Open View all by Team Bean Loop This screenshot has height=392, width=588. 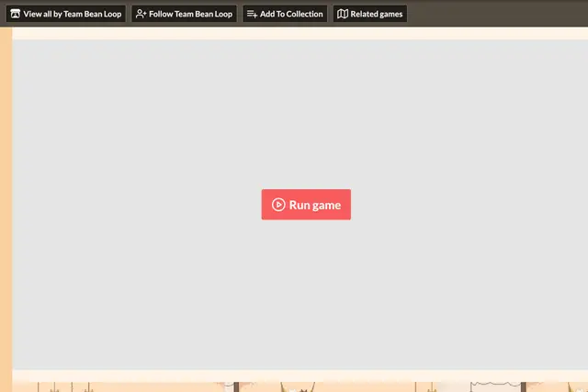pos(66,14)
